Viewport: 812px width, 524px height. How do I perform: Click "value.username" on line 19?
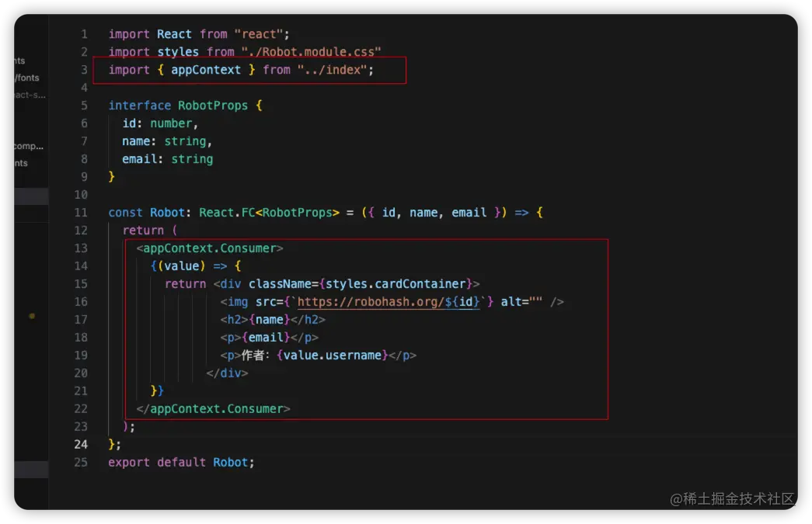(332, 356)
